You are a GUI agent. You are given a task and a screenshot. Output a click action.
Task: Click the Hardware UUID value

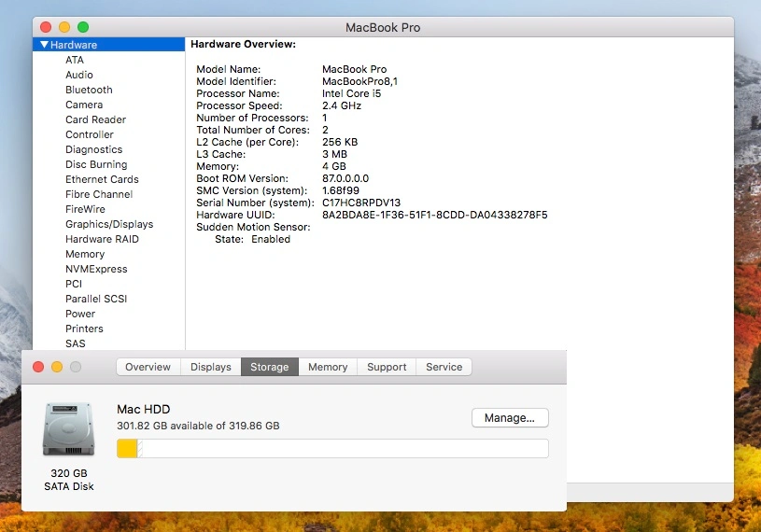click(x=434, y=215)
